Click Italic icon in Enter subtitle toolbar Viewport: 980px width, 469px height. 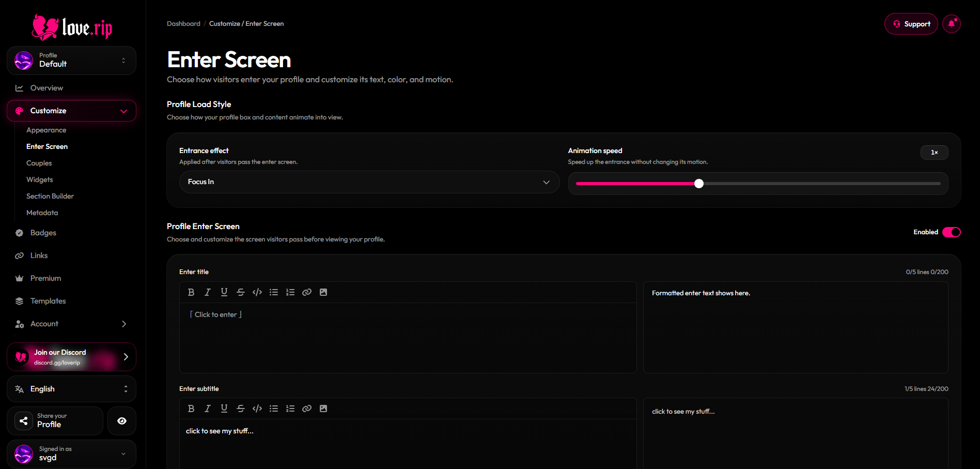coord(208,409)
